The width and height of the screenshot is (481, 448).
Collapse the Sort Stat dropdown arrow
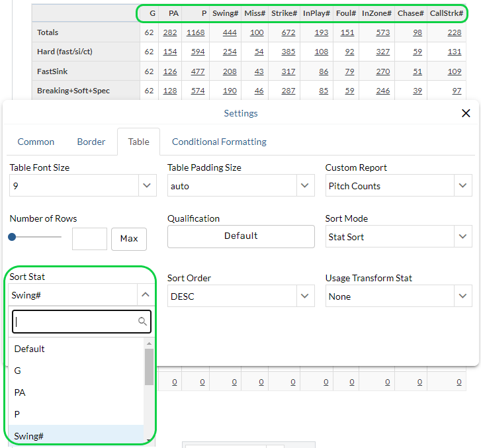pos(146,296)
